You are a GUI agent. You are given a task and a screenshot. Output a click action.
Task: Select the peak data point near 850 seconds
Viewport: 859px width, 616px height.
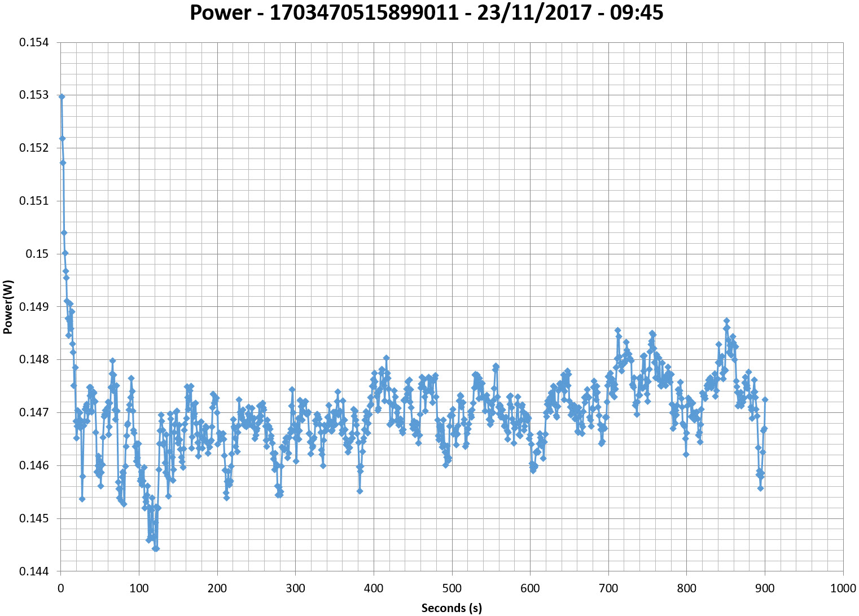click(x=726, y=320)
